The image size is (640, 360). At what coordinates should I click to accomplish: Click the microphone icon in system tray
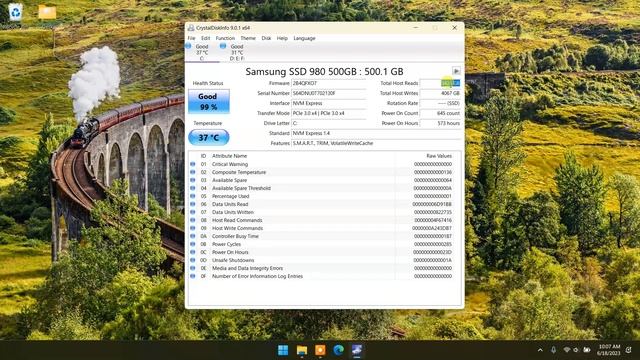[x=553, y=350]
